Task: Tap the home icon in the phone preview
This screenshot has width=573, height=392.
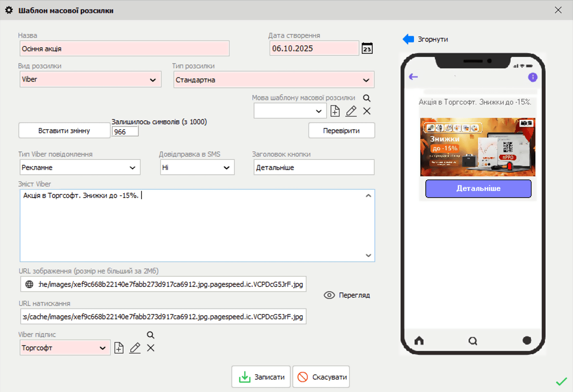Action: click(x=419, y=340)
